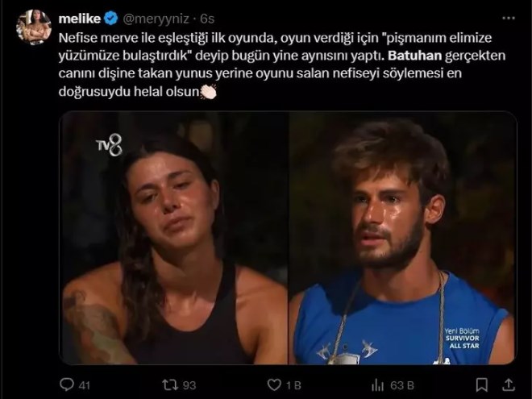Open the reply comment icon
The image size is (532, 399).
[67, 384]
